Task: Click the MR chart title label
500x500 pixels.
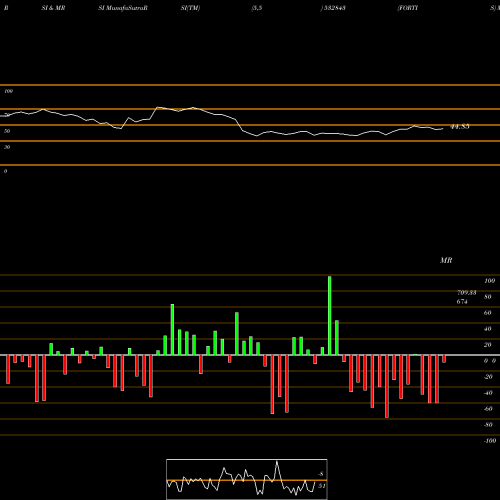Action: pyautogui.click(x=446, y=260)
